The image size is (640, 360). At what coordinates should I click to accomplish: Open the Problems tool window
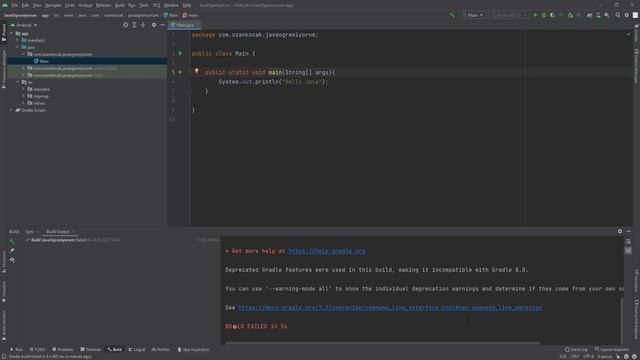point(62,349)
